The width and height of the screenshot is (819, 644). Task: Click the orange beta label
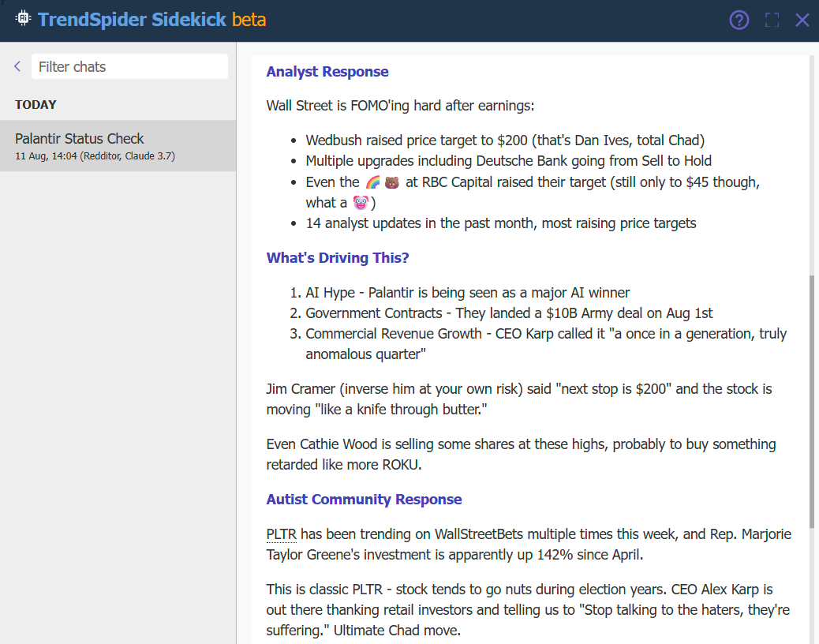pos(249,20)
